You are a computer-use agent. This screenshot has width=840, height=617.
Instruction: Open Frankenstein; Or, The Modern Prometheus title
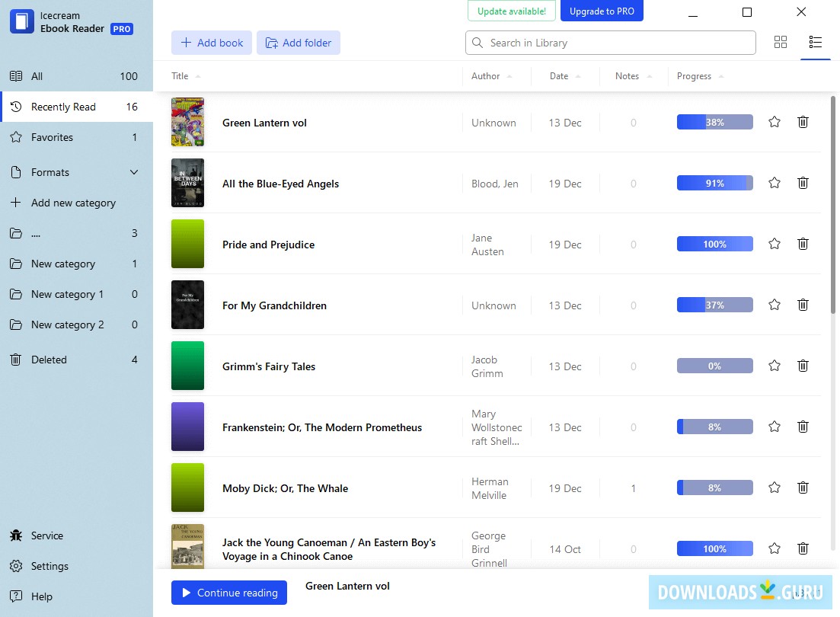point(322,427)
